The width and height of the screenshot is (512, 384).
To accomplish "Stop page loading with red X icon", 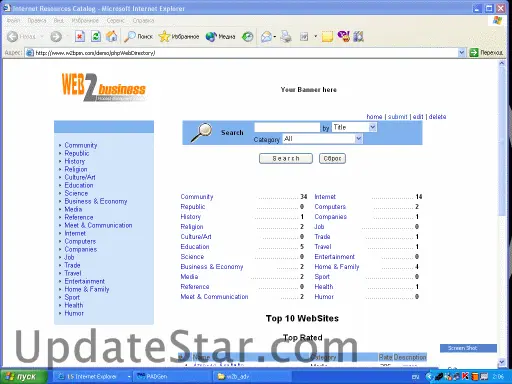I will click(79, 36).
